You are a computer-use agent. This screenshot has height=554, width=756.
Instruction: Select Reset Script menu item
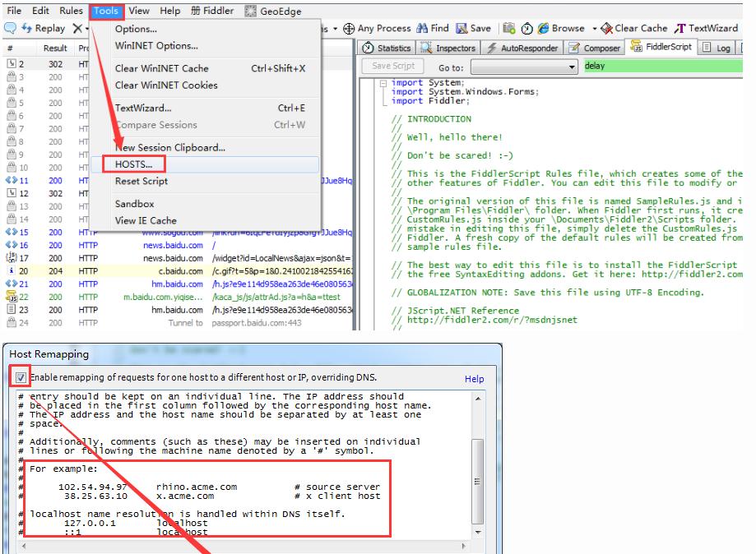[205, 181]
